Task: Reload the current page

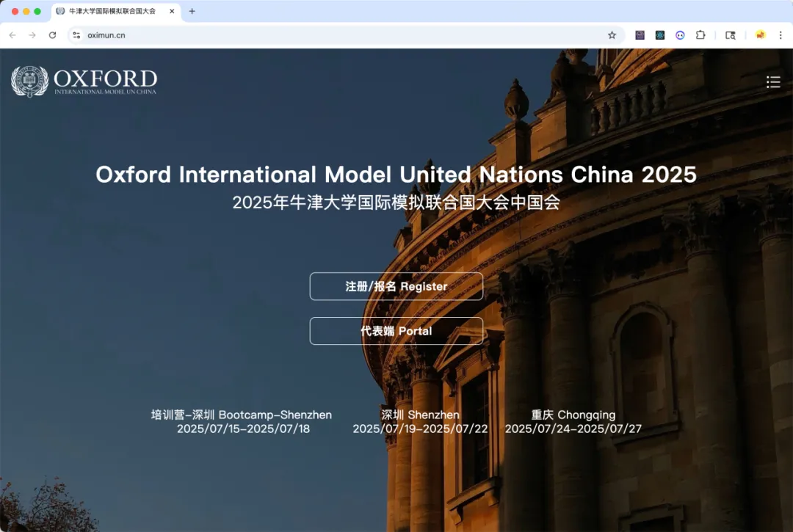Action: [x=52, y=35]
